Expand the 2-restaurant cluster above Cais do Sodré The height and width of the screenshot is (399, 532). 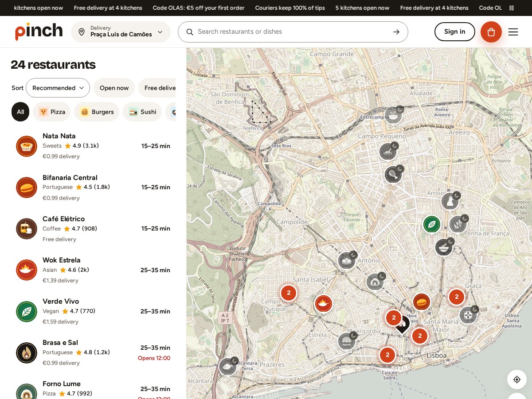point(387,355)
